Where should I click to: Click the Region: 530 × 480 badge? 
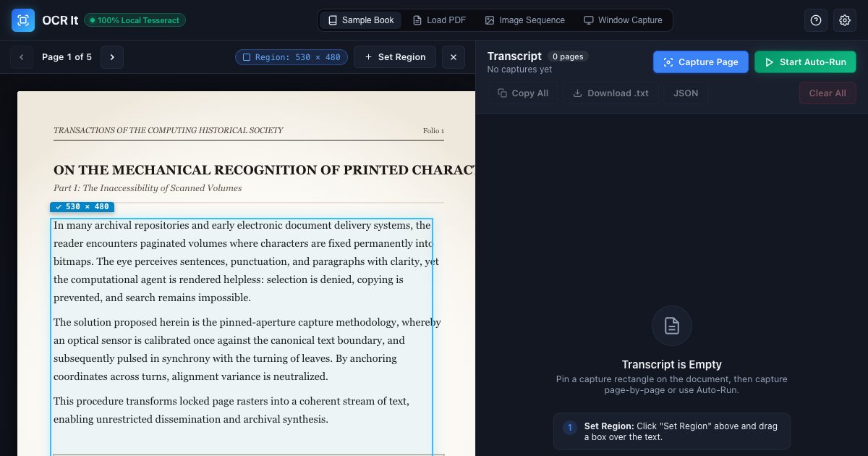coord(292,57)
